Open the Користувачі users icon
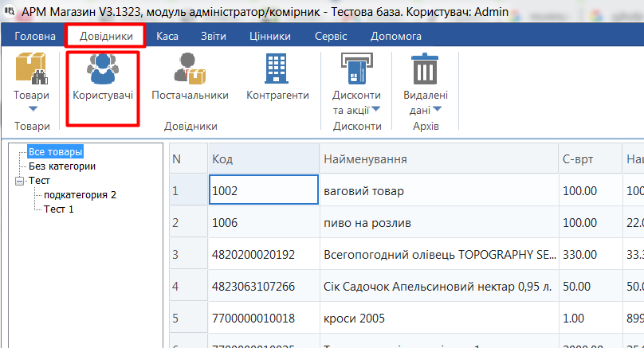 click(103, 68)
